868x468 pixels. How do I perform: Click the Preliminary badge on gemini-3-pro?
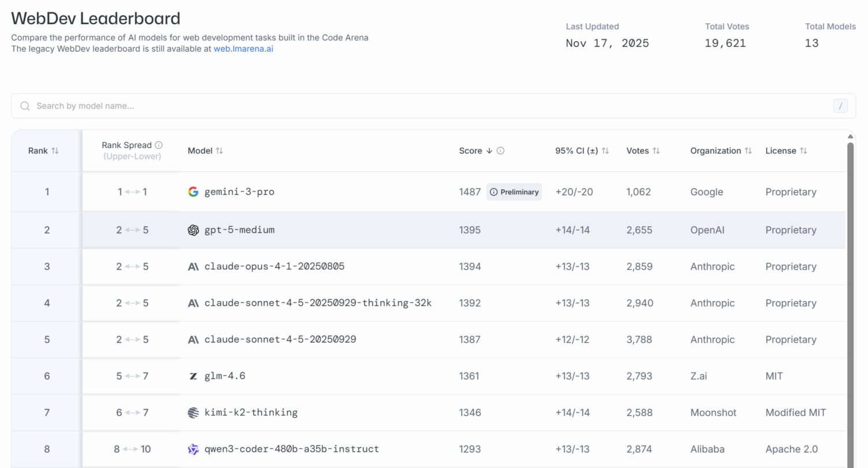[514, 192]
